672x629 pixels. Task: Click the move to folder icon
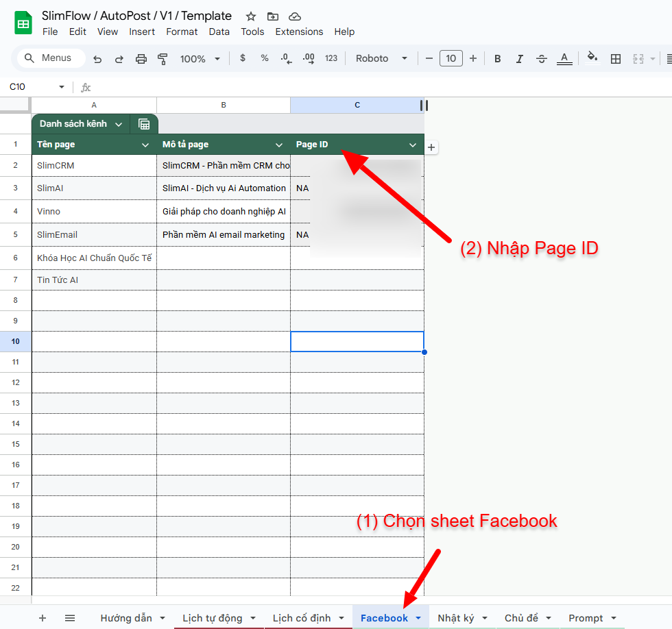coord(273,16)
